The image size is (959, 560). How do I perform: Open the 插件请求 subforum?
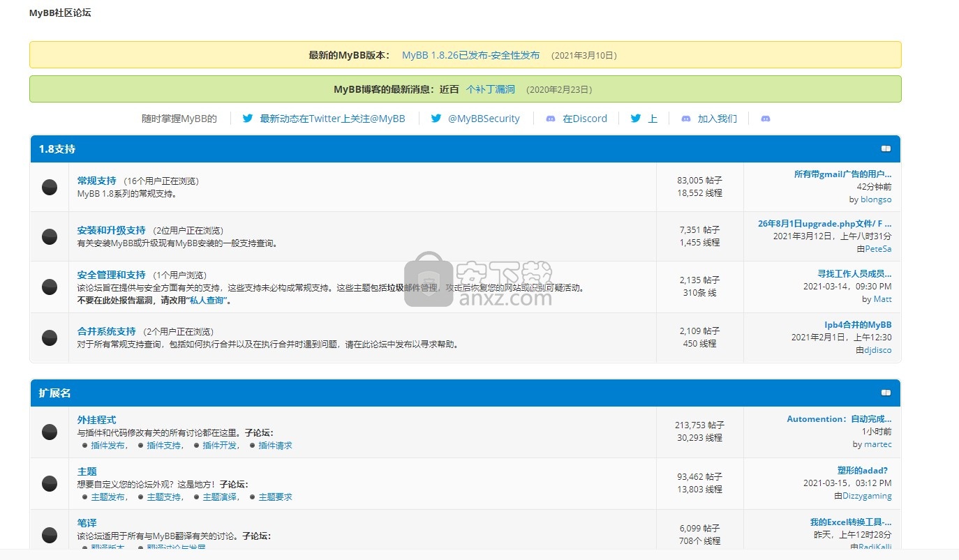[276, 446]
